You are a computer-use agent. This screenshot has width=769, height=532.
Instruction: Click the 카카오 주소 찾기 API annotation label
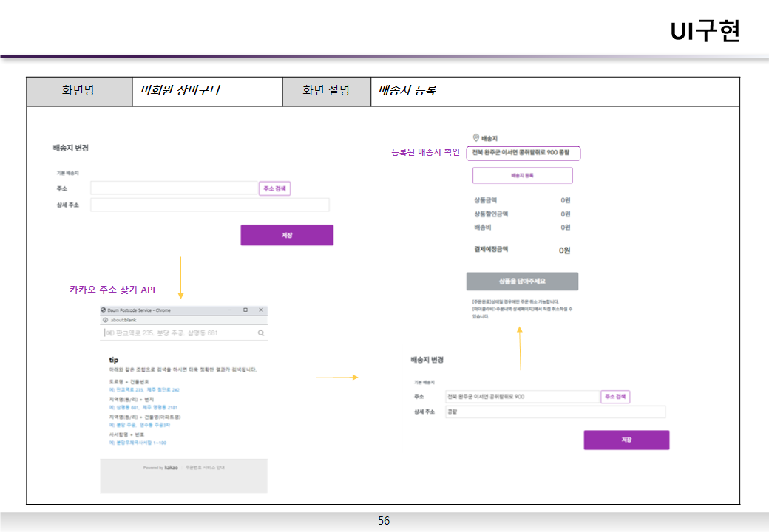pos(112,290)
